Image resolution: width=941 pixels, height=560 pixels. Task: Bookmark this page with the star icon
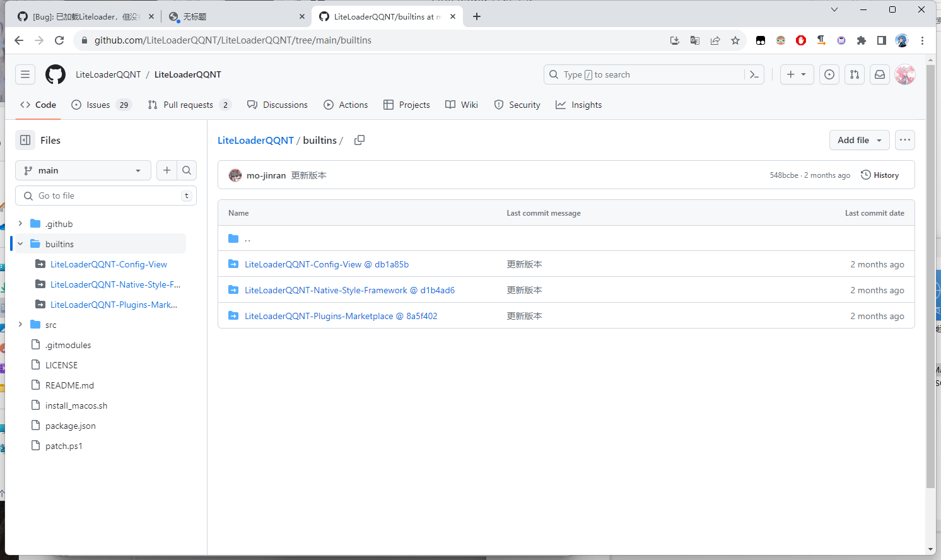pos(735,40)
